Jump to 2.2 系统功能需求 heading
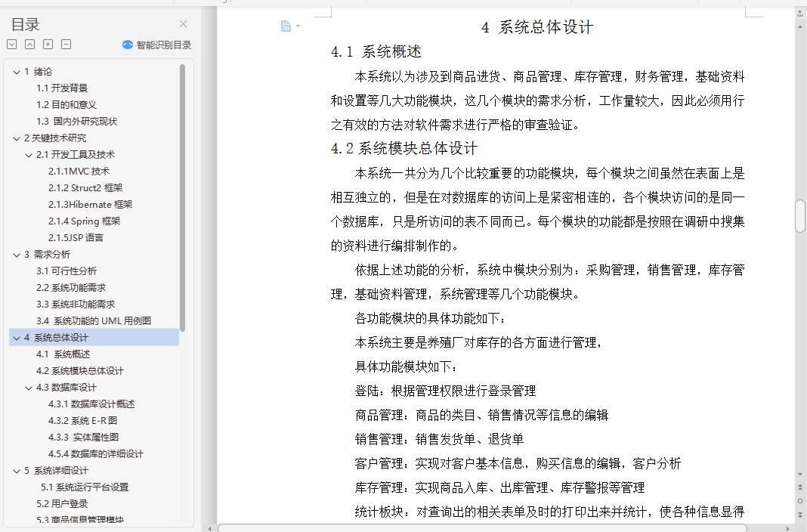 [x=71, y=288]
